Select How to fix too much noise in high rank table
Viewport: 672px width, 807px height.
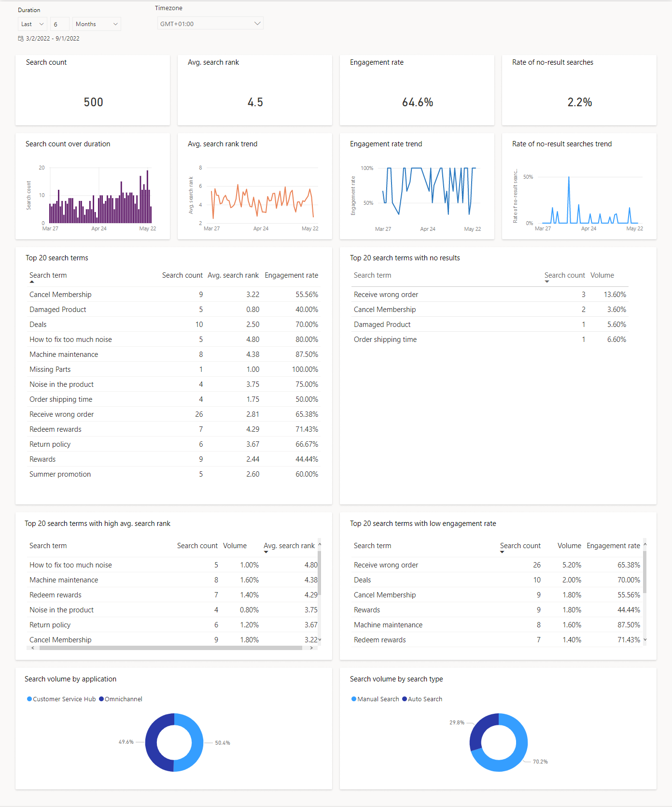[x=173, y=565]
